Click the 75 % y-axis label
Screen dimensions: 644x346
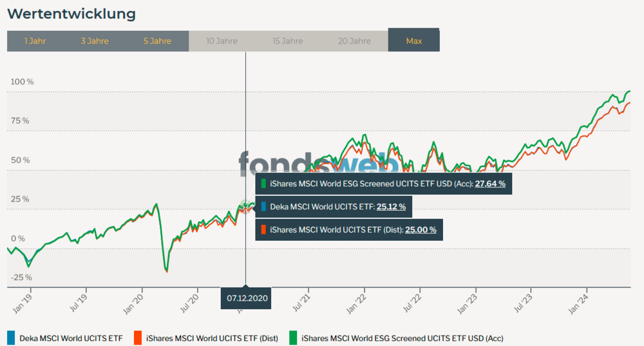[20, 121]
